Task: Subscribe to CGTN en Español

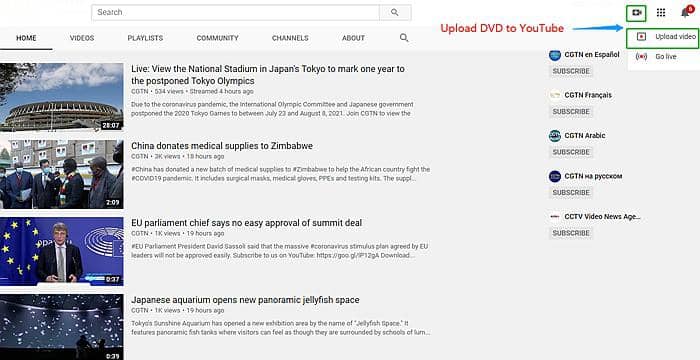Action: tap(571, 71)
